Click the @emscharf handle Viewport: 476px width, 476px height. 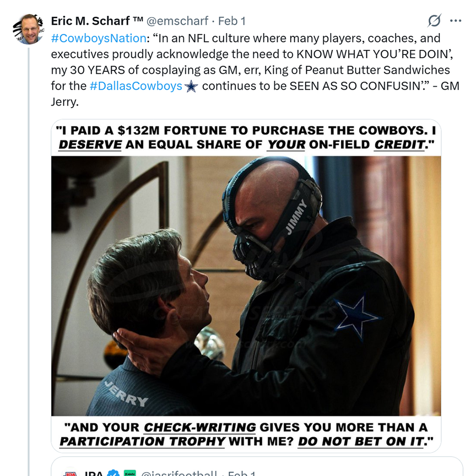[177, 21]
